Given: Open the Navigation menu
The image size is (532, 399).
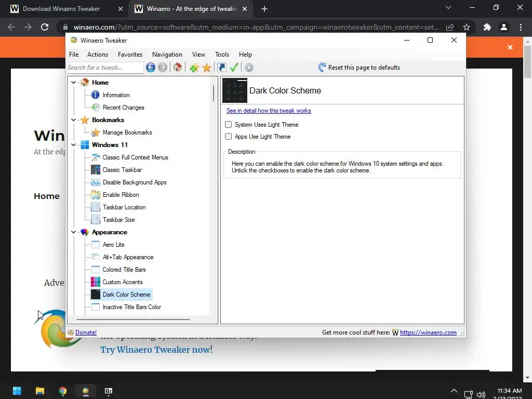Looking at the screenshot, I should pyautogui.click(x=167, y=54).
